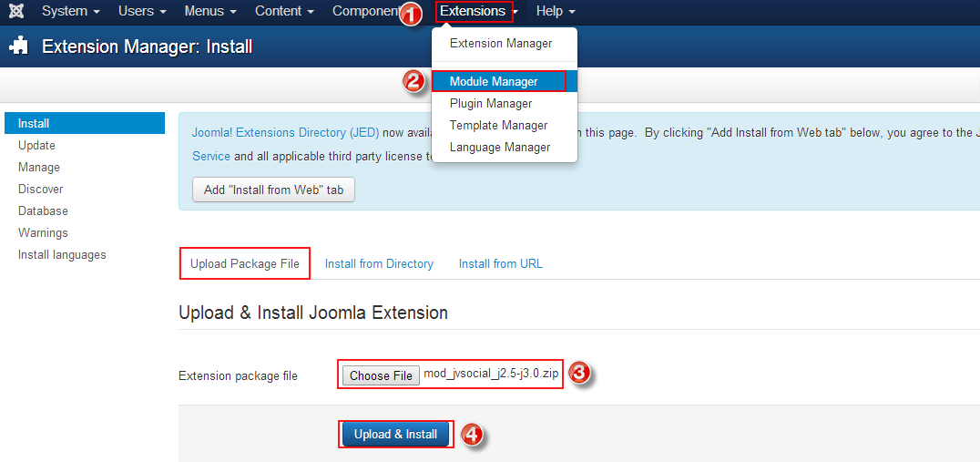Click the 'Extension package file' label

point(238,375)
